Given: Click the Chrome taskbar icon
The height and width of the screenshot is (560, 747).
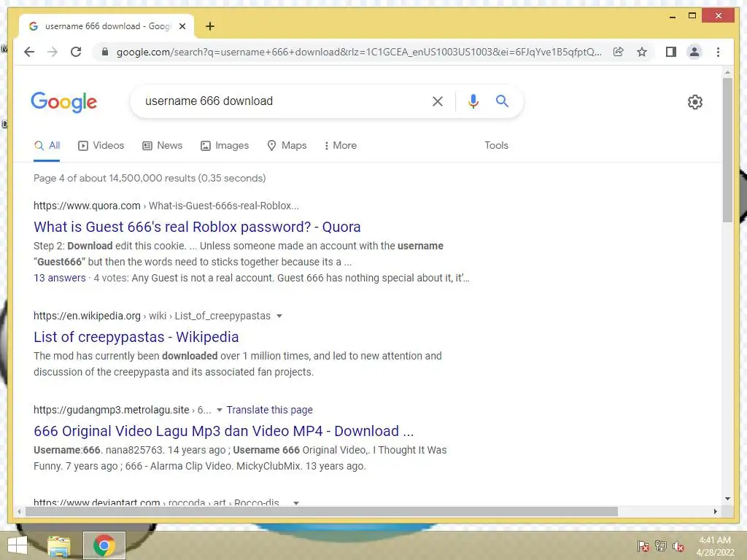Looking at the screenshot, I should (x=104, y=545).
